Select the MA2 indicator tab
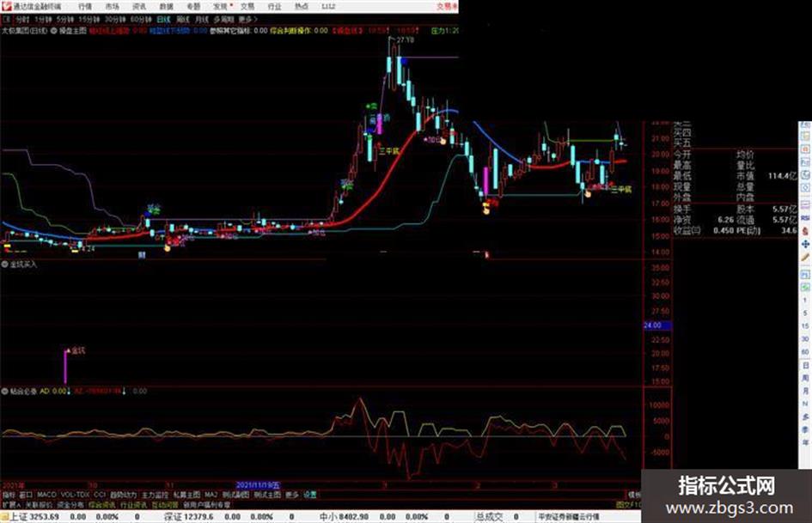 tap(211, 495)
